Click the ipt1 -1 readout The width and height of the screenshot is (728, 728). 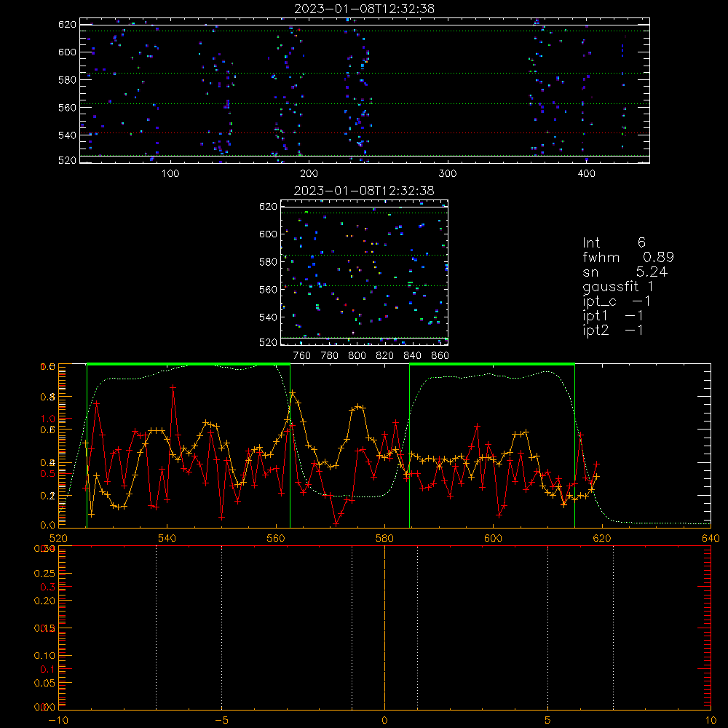tap(613, 316)
